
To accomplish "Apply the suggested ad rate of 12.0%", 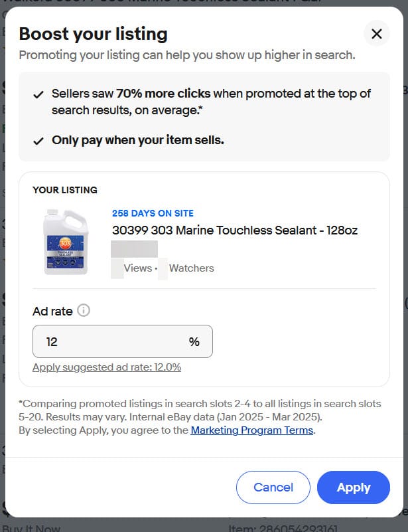I will (107, 367).
